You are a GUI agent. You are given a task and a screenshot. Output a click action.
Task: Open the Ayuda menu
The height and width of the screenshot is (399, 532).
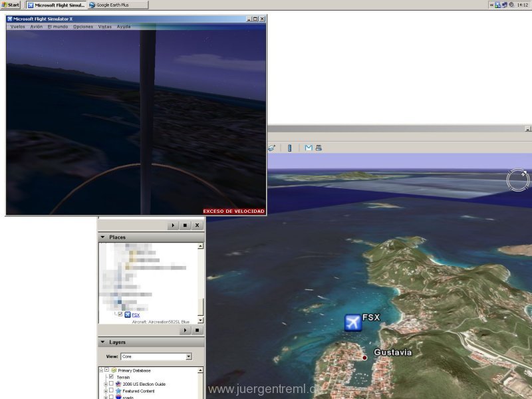(x=124, y=27)
